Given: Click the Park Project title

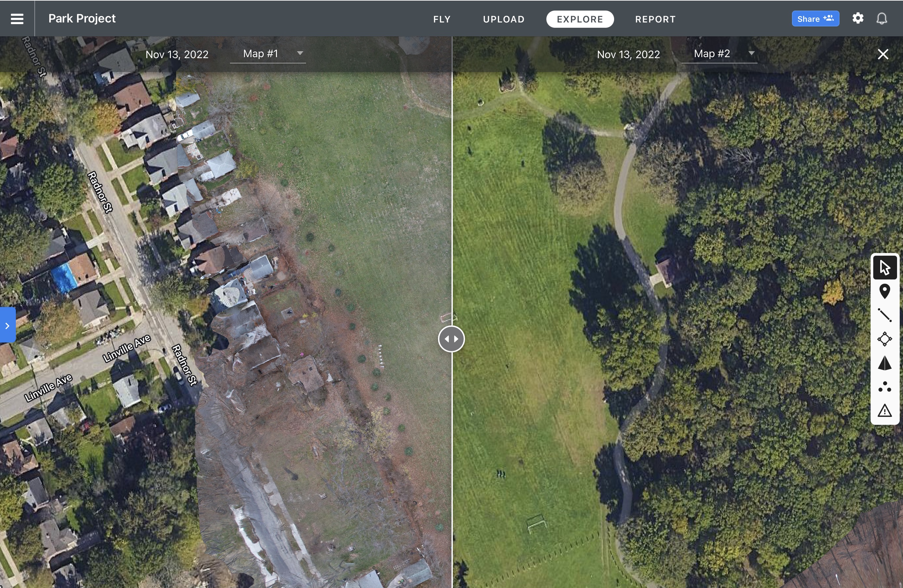Looking at the screenshot, I should tap(82, 18).
